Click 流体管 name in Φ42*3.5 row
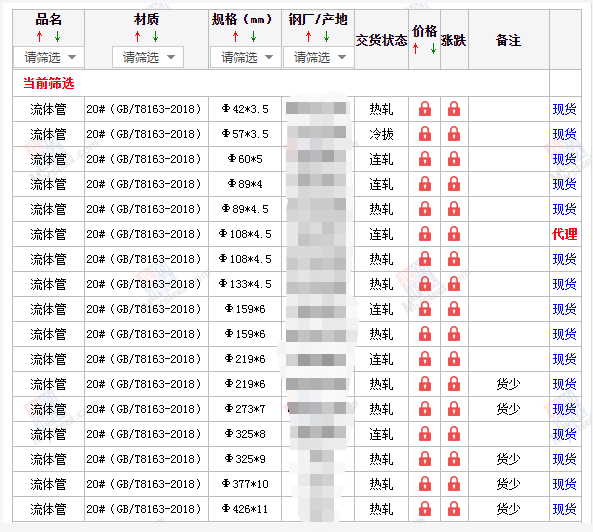The height and width of the screenshot is (532, 593). [48, 109]
